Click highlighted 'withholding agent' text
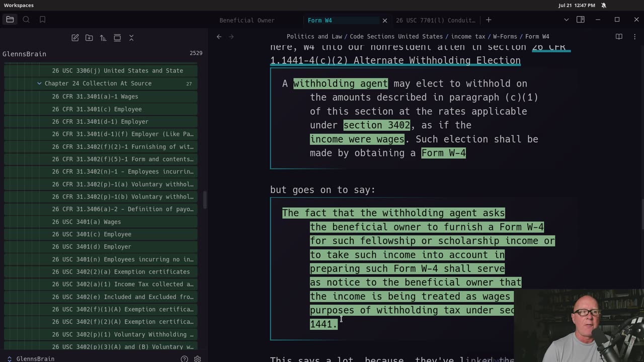The width and height of the screenshot is (644, 362). pyautogui.click(x=341, y=83)
